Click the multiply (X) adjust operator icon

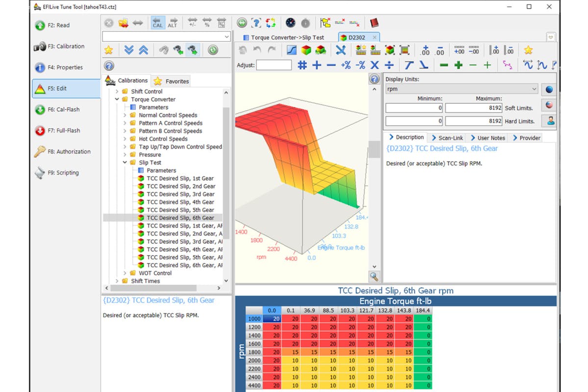coord(375,65)
